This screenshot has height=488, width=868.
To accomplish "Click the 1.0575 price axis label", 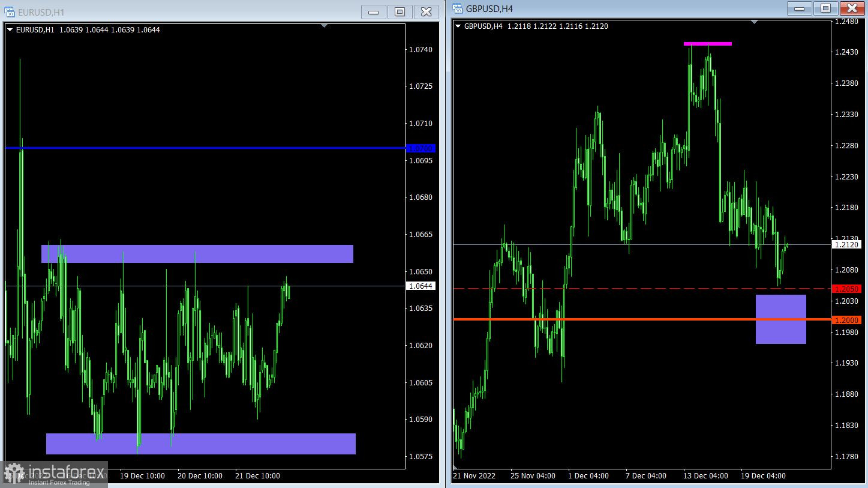I will 421,457.
